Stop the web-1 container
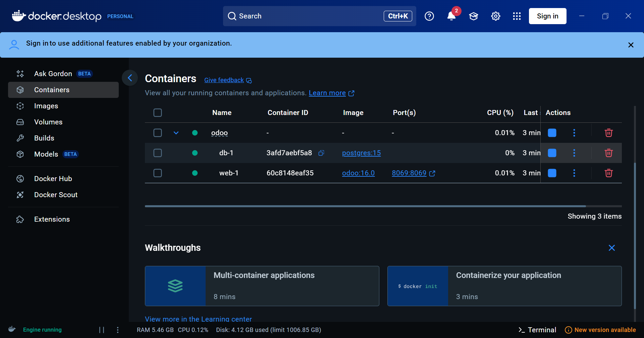 (552, 173)
